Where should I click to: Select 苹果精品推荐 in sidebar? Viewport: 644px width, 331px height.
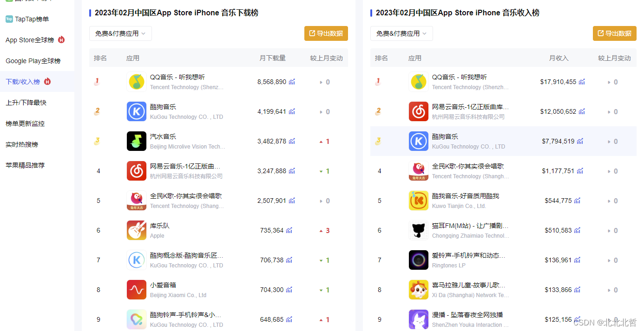tap(25, 165)
